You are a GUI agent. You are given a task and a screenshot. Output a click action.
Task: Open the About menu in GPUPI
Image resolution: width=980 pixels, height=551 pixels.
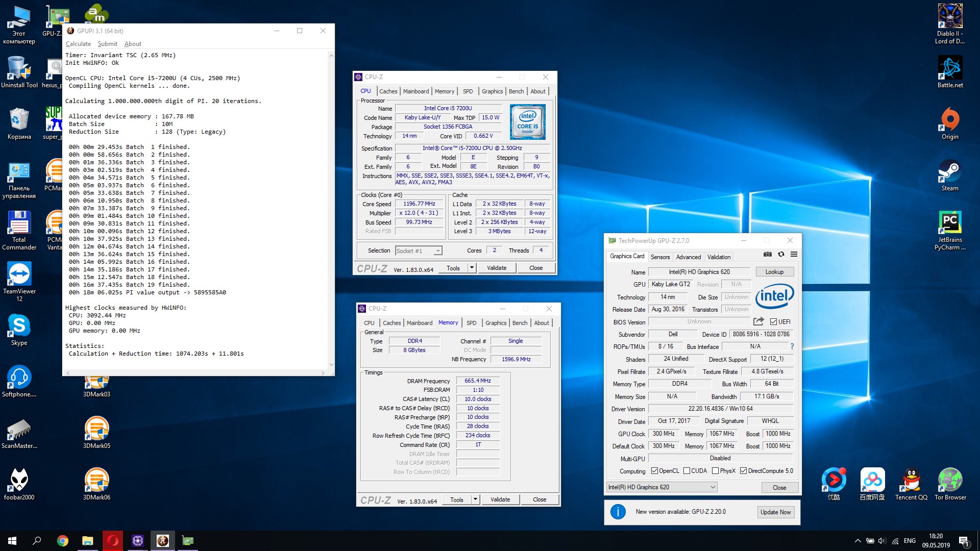(133, 44)
